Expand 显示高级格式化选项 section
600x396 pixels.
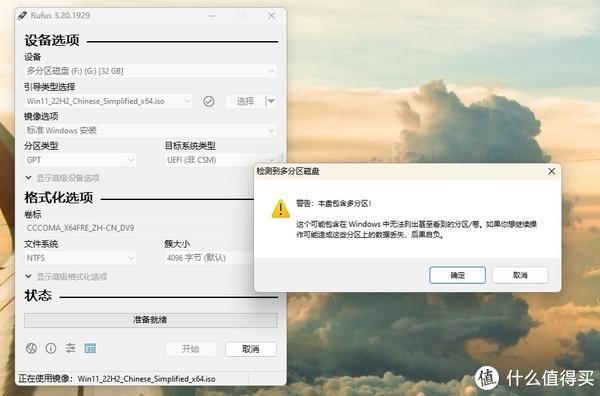66,276
